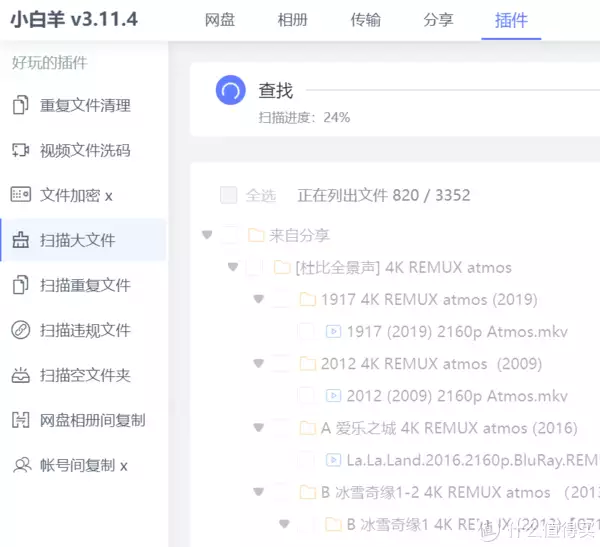Click the 扫描大文件 broom icon
600x547 pixels.
coord(21,240)
